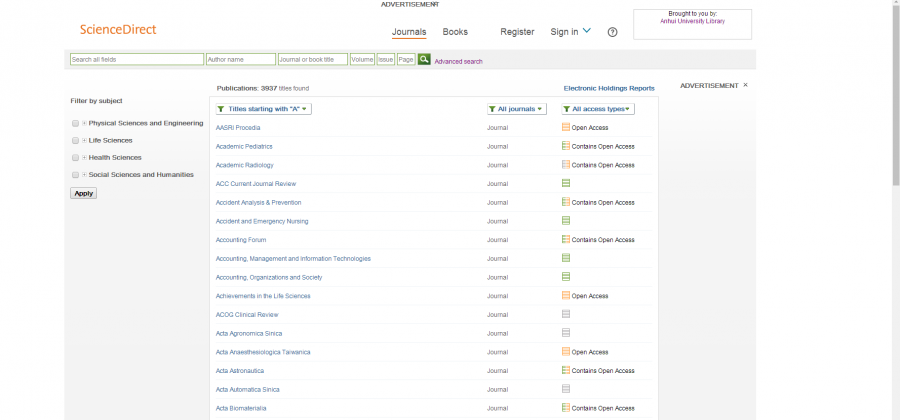The width and height of the screenshot is (900, 420).
Task: Expand the Health Sciences subject tree
Action: click(x=84, y=158)
